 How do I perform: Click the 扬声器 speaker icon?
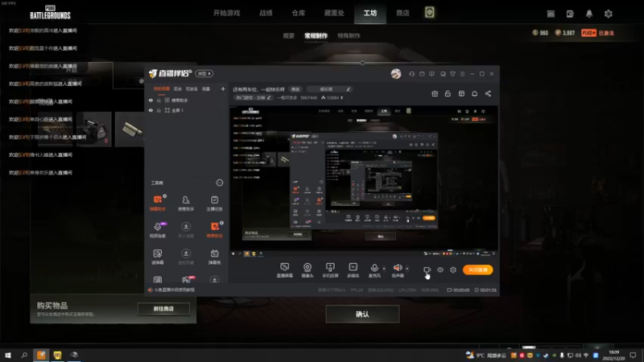(398, 268)
